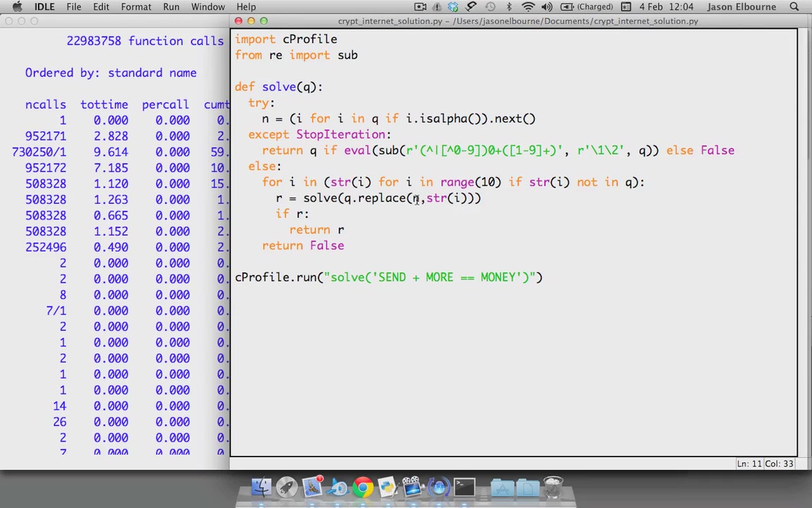Click the screen recording camera menu bar icon
812x508 pixels.
coord(421,7)
